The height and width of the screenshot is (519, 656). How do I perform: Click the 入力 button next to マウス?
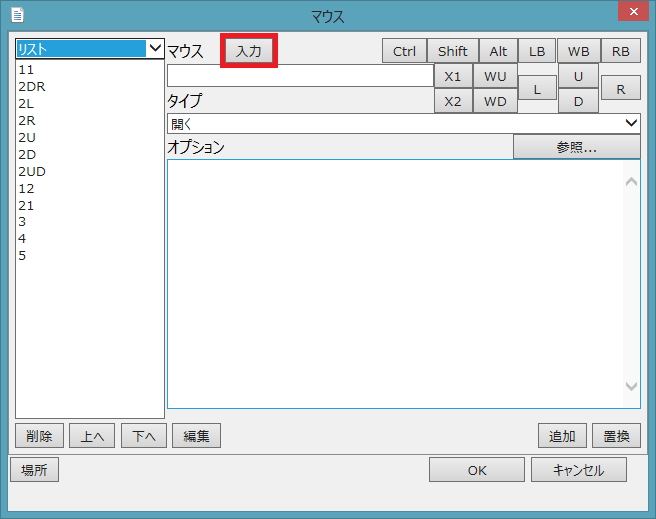pos(248,51)
